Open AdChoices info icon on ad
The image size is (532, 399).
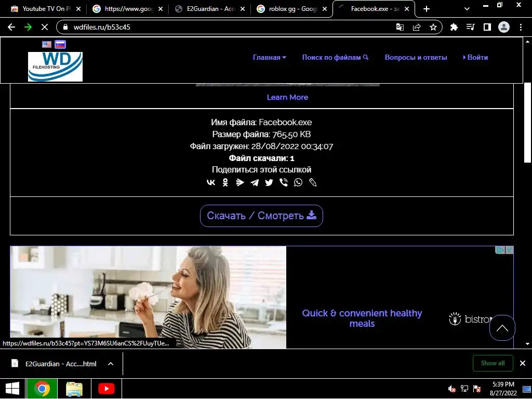tap(500, 250)
